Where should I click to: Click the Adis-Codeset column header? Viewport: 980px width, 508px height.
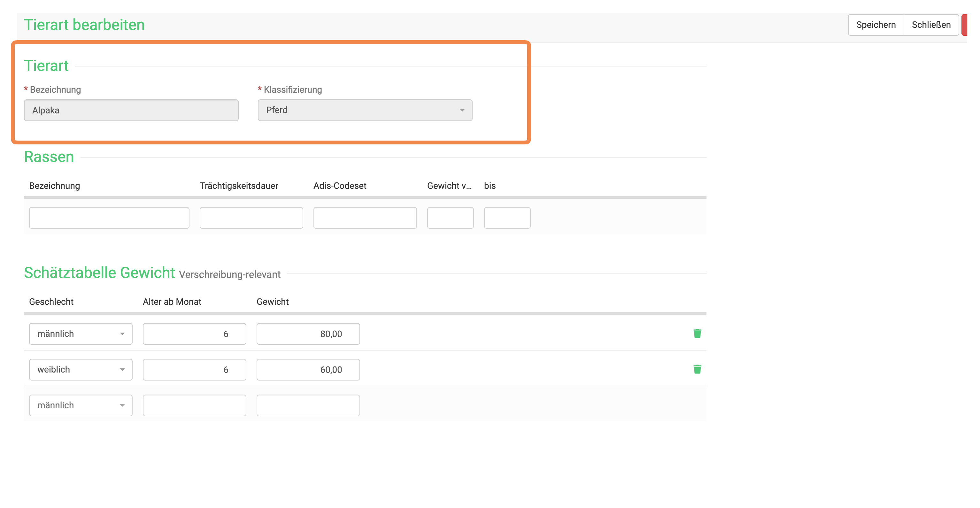point(340,186)
